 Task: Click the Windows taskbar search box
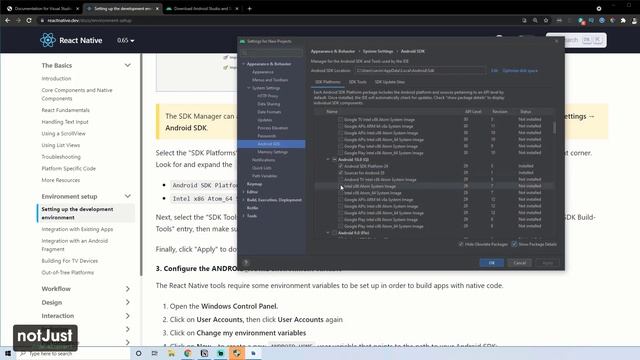[x=73, y=353]
